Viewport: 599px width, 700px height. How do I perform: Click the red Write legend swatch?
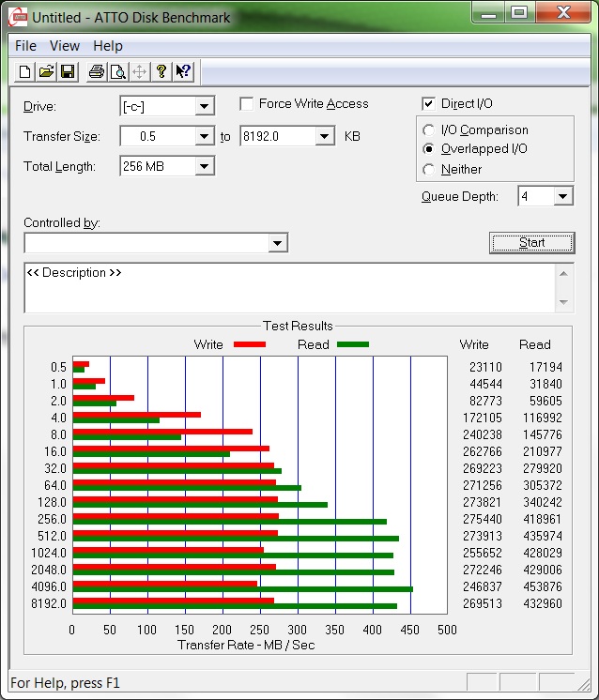click(x=250, y=344)
